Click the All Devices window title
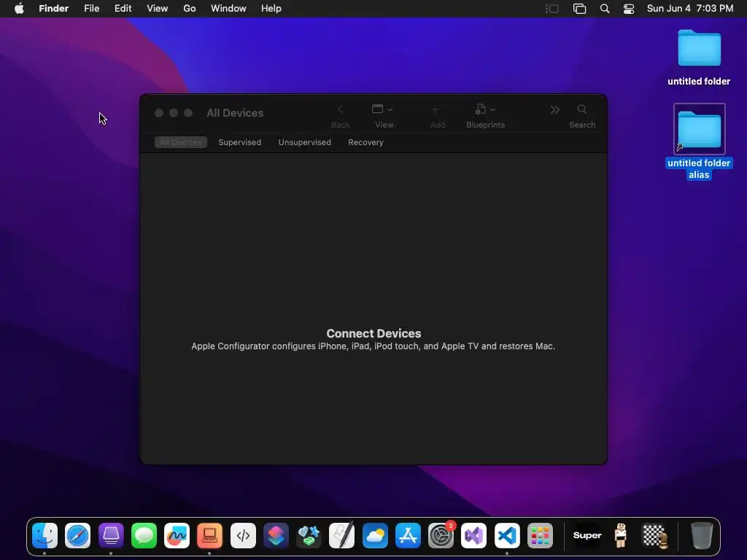The height and width of the screenshot is (560, 747). click(235, 113)
